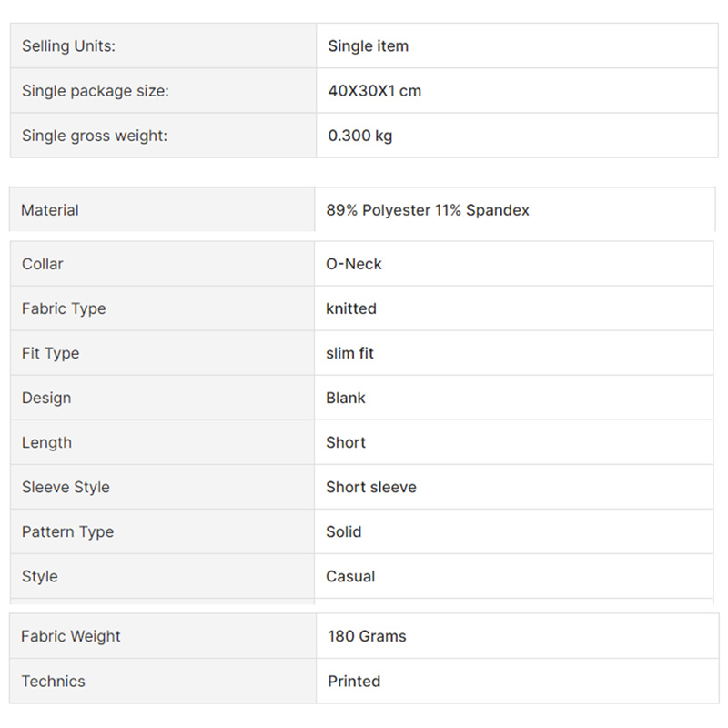Select the "Blank" design value

coord(345,398)
